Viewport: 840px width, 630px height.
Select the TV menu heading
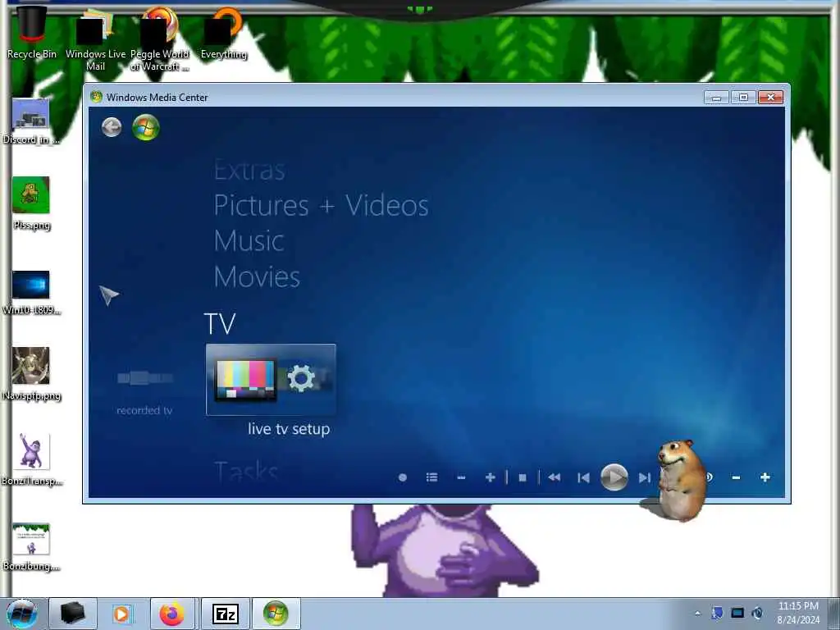220,323
